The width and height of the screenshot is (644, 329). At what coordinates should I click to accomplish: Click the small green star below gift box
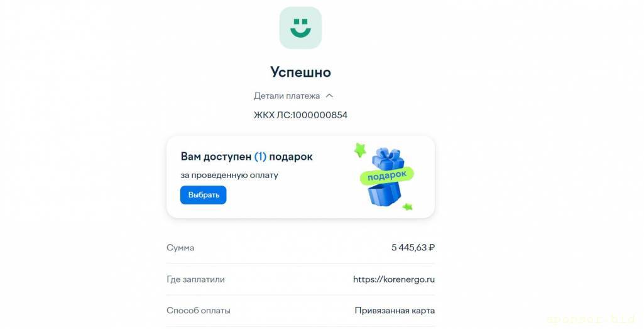click(x=407, y=206)
